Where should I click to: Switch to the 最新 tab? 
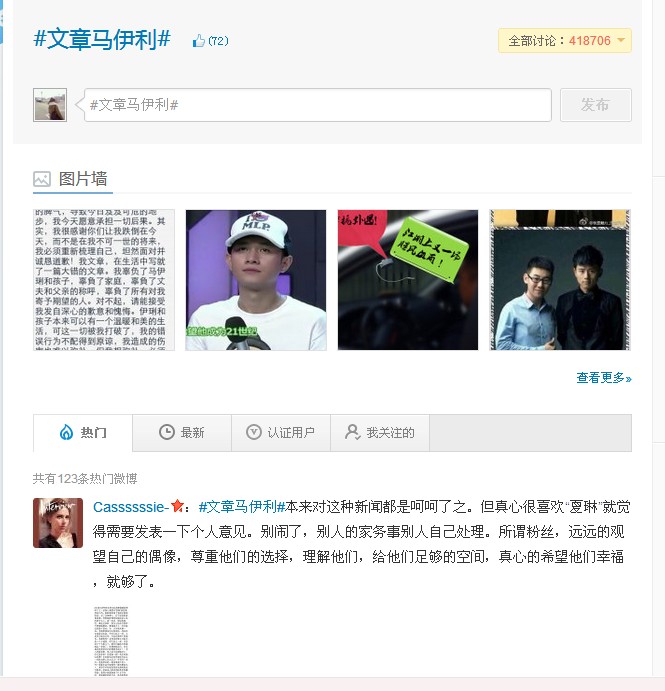coord(182,433)
